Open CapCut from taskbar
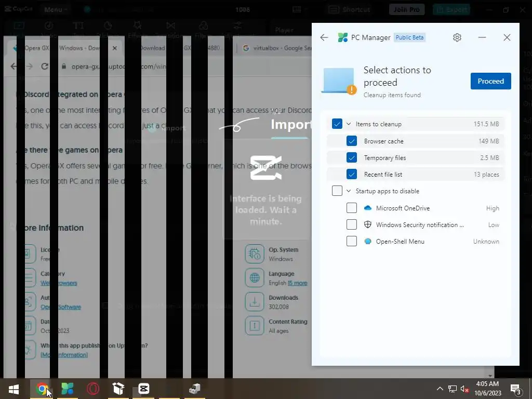The width and height of the screenshot is (532, 399). coord(143,389)
